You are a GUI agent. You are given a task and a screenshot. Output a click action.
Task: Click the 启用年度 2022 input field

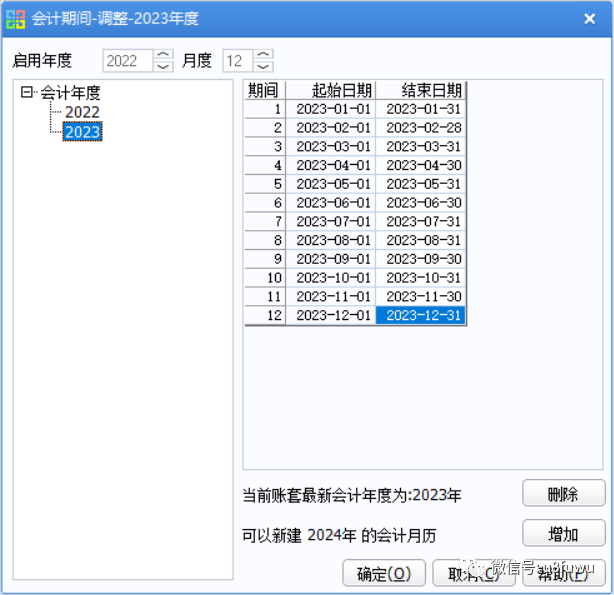(x=128, y=61)
